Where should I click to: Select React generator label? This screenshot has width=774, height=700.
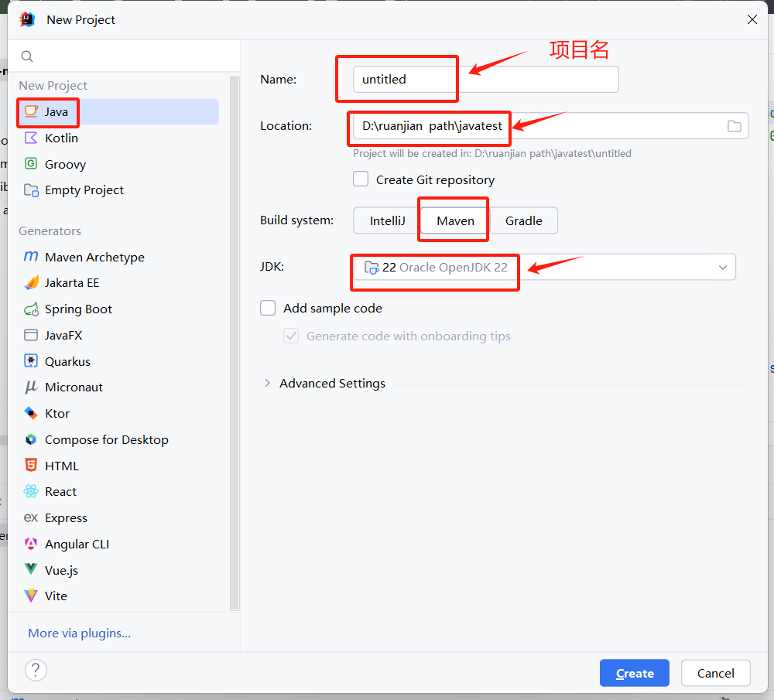click(x=60, y=492)
